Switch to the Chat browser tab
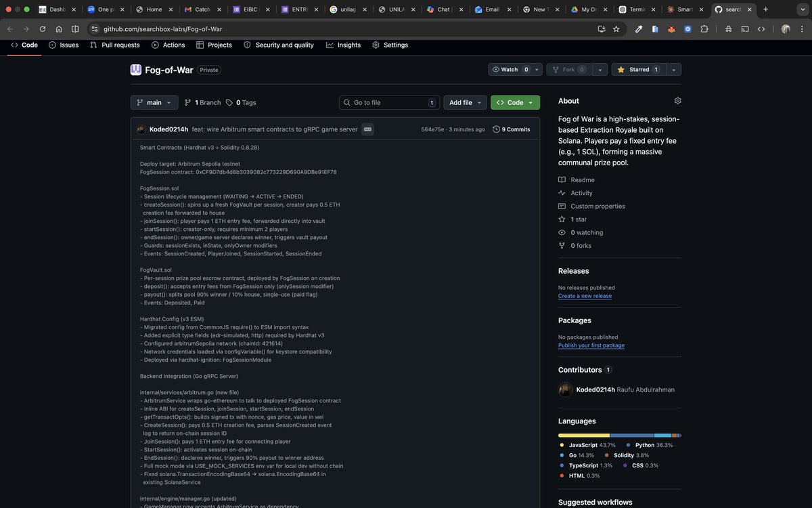 443,9
